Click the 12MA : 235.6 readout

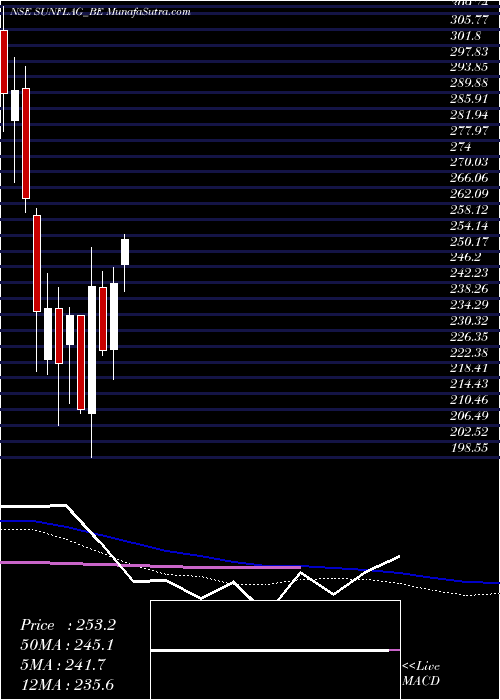tap(69, 685)
